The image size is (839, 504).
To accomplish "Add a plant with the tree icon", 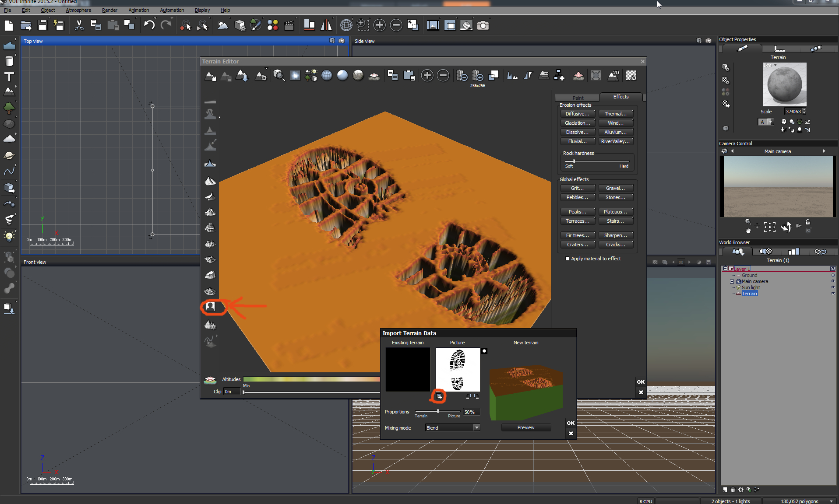I will (9, 108).
